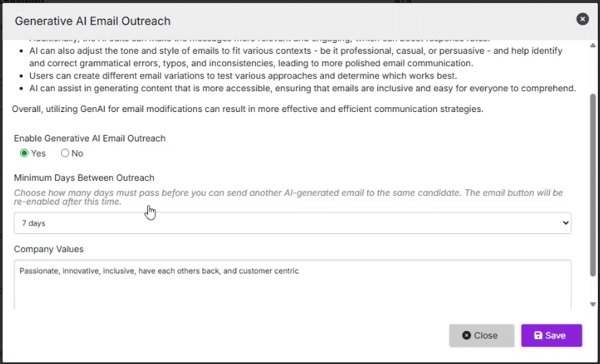The height and width of the screenshot is (364, 600).
Task: Click the chevron arrow on the 7 days select
Action: pos(565,223)
